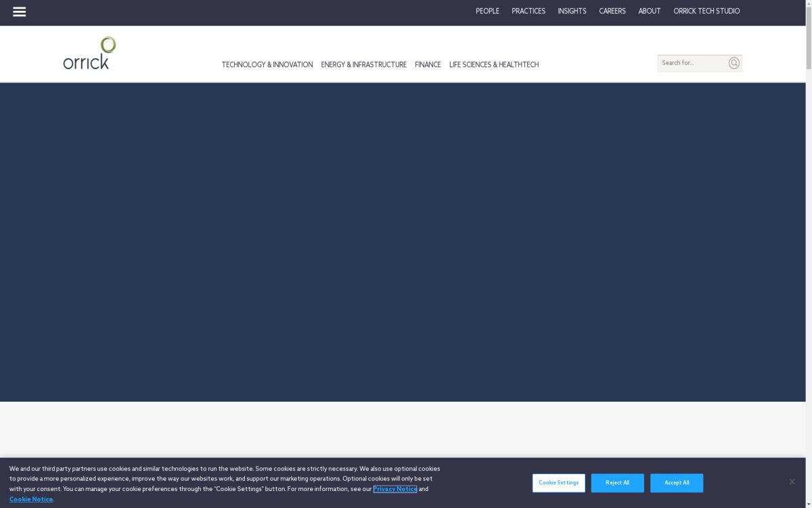The width and height of the screenshot is (812, 508).
Task: Close the cookie banner with X
Action: tap(792, 482)
